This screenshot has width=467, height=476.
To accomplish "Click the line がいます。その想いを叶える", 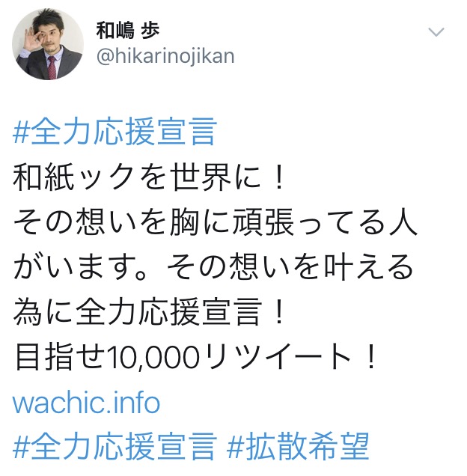I will 213,267.
